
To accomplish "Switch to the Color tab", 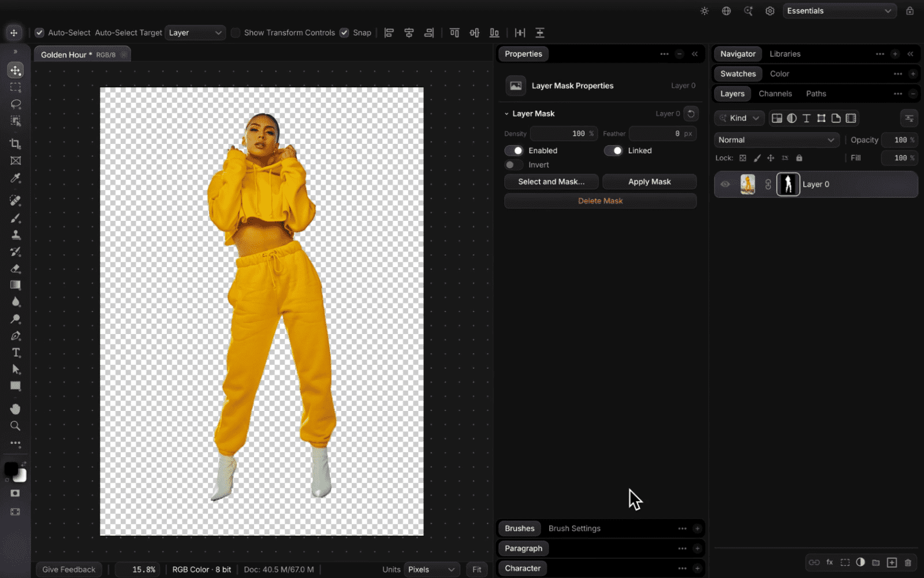I will pyautogui.click(x=779, y=74).
